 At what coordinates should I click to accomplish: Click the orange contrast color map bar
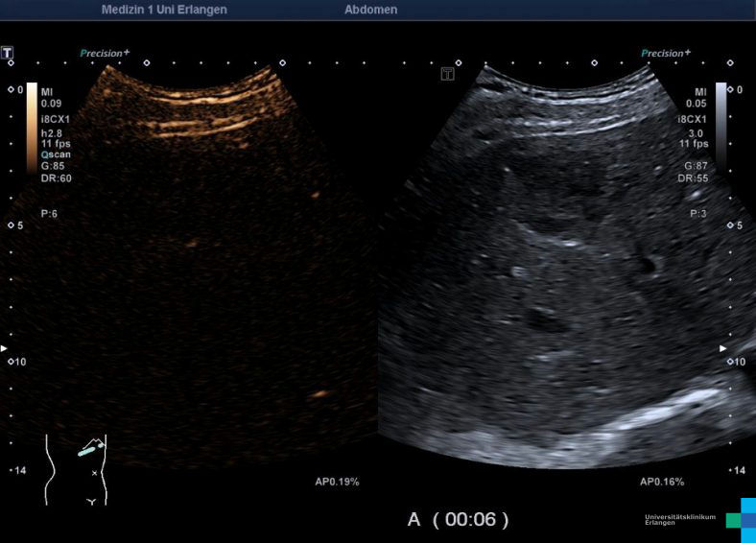tap(32, 120)
